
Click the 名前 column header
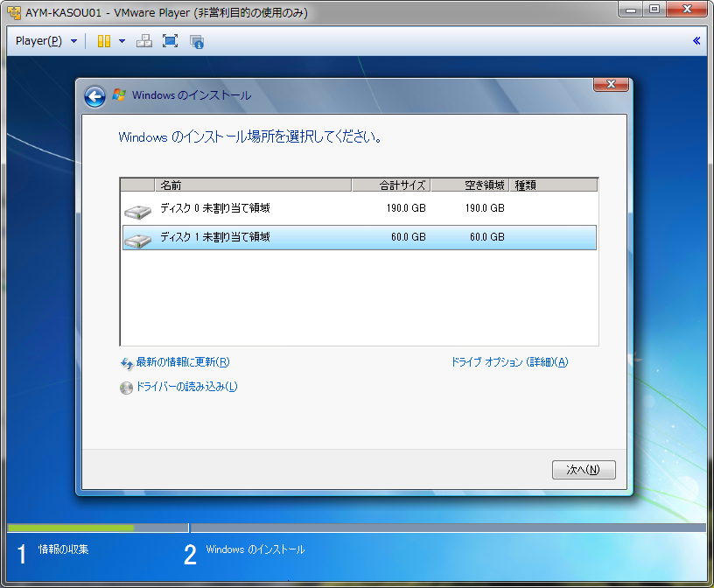coord(253,185)
